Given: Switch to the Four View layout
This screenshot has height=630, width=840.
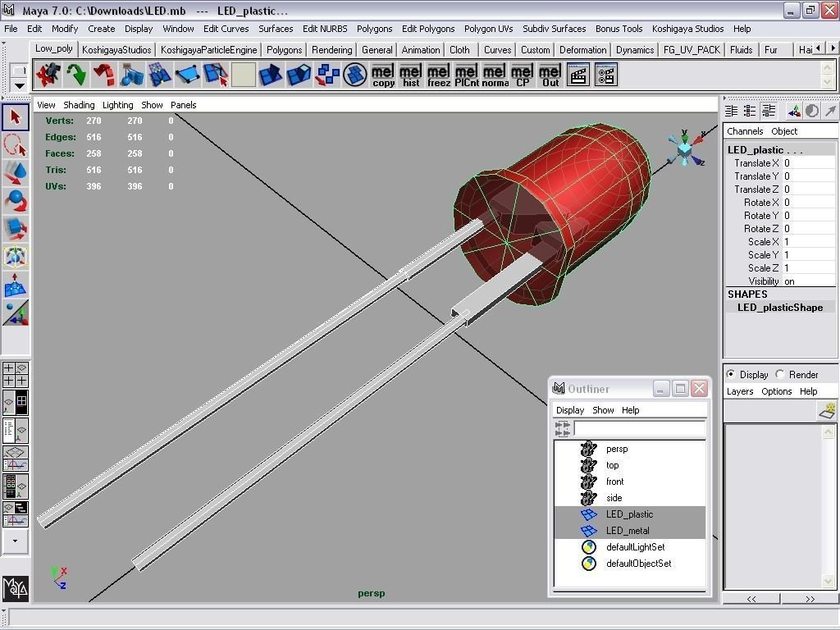Looking at the screenshot, I should pyautogui.click(x=15, y=374).
